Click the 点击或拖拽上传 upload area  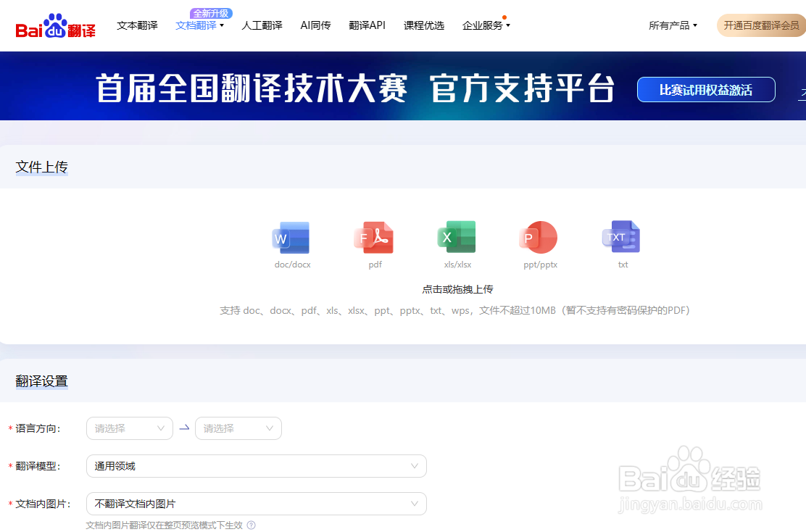[x=457, y=288]
